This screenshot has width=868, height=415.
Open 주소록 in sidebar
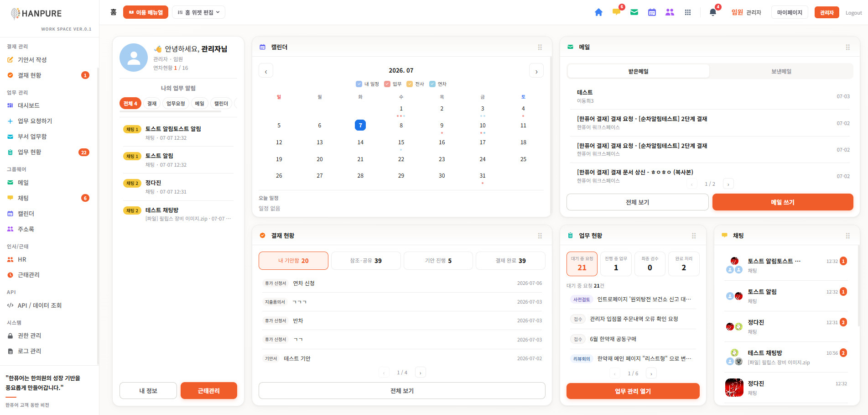click(48, 229)
